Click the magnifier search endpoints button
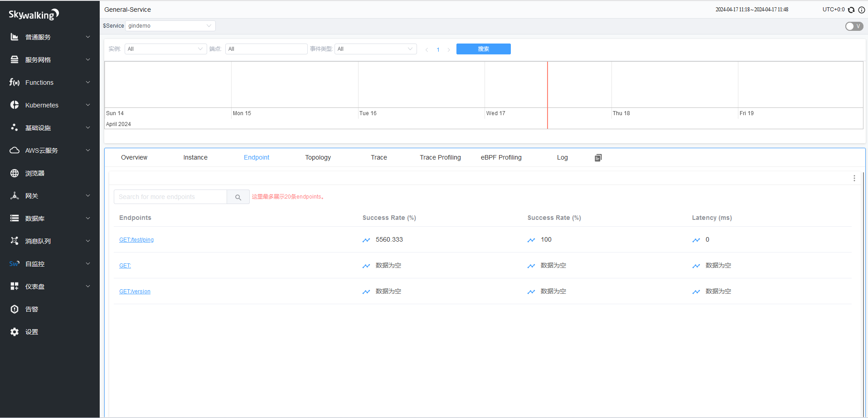This screenshot has width=868, height=418. 238,197
